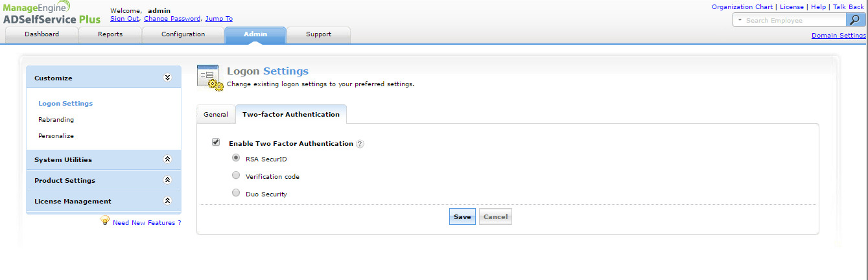Open the Admin tab
Image resolution: width=868 pixels, height=280 pixels.
coord(255,34)
